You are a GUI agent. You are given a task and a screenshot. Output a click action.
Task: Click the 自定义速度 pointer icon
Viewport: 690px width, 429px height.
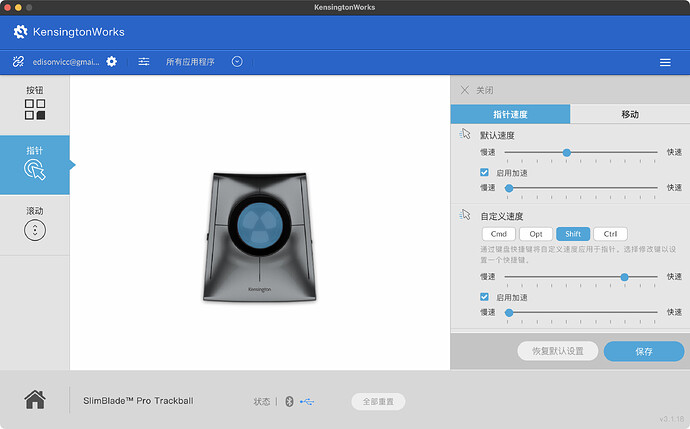(465, 215)
